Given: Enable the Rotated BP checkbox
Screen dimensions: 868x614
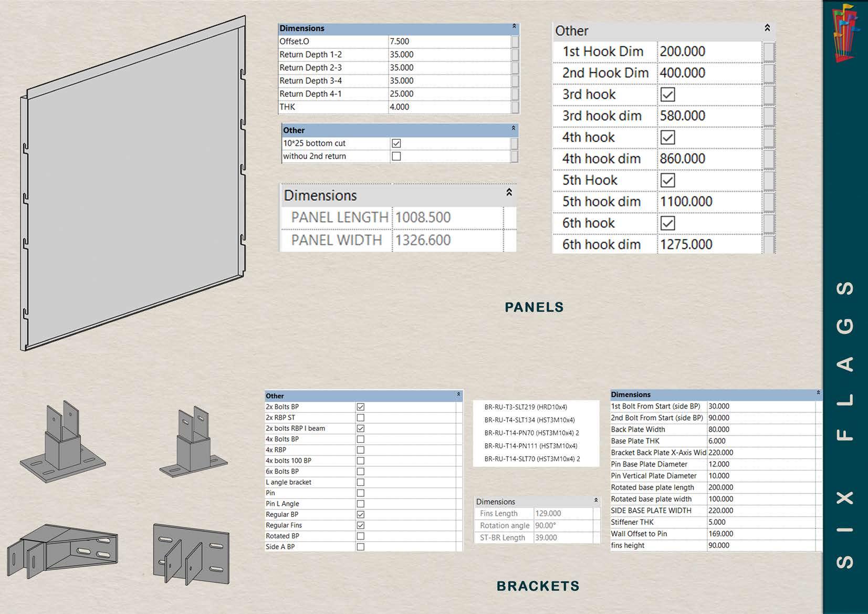Looking at the screenshot, I should pos(360,536).
